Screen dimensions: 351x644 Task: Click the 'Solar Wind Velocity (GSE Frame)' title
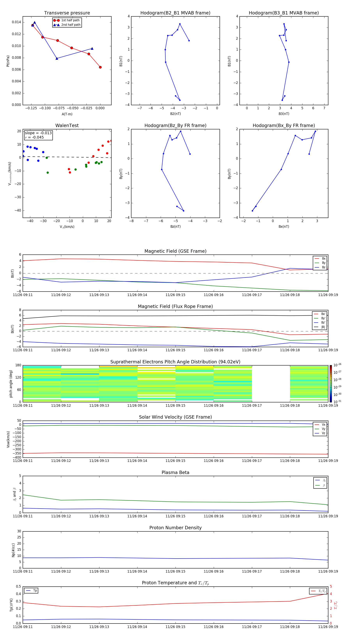(175, 417)
